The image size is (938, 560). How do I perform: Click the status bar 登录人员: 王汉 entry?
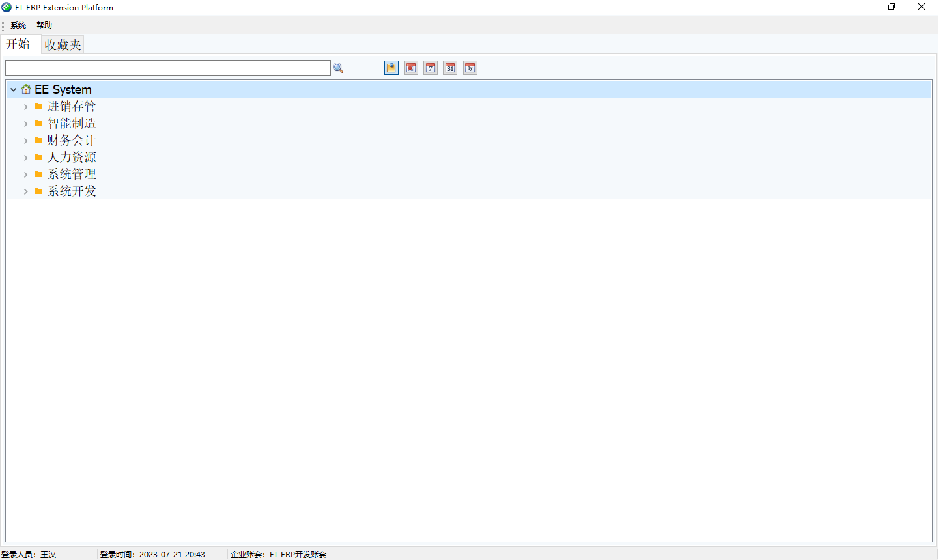[29, 555]
